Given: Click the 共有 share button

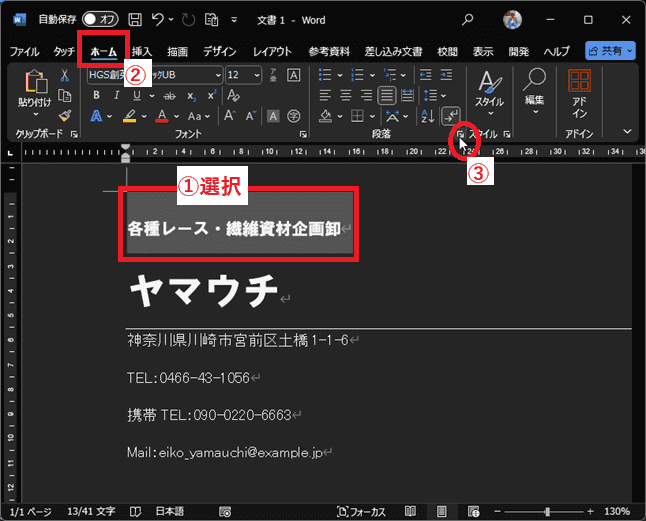Looking at the screenshot, I should coord(609,51).
